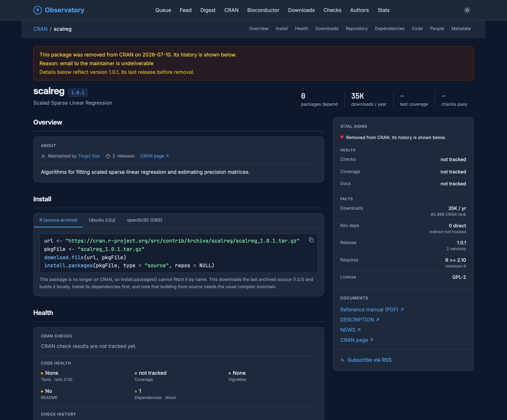Toggle the light/dark theme sun icon
Viewport: 507px width, 420px height.
(x=467, y=10)
